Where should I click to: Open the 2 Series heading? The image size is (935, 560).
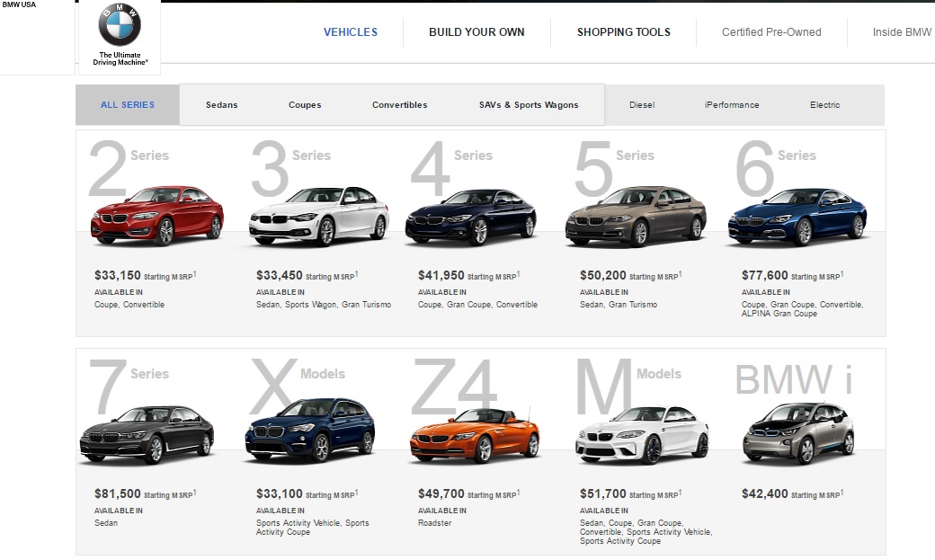pyautogui.click(x=129, y=167)
